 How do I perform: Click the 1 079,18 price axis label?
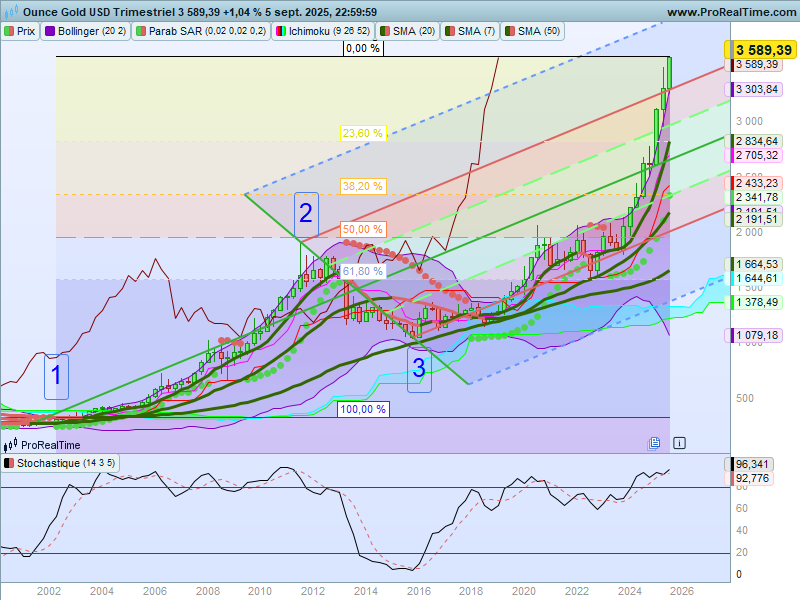pyautogui.click(x=754, y=335)
